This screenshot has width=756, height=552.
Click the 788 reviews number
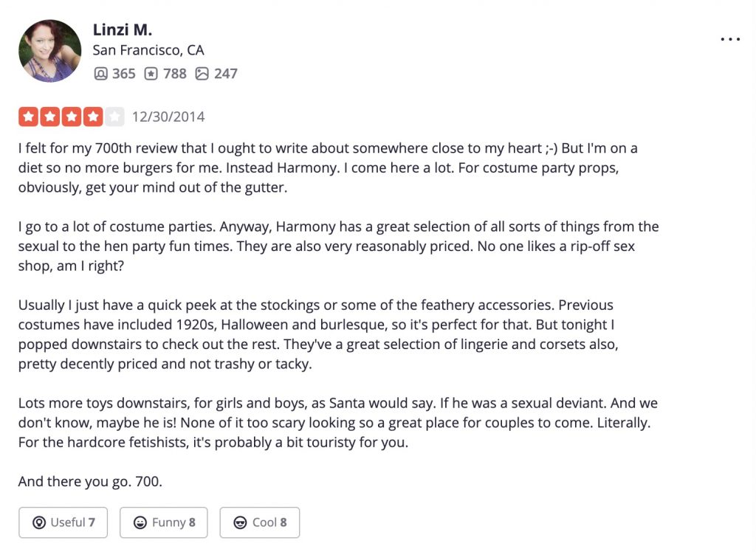coord(174,74)
